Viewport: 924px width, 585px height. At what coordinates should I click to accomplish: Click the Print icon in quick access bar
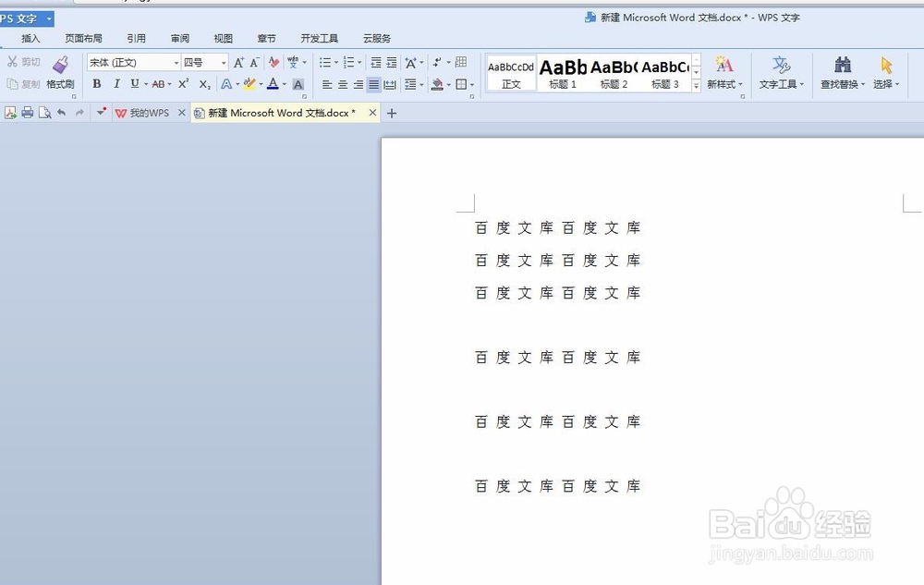point(27,113)
